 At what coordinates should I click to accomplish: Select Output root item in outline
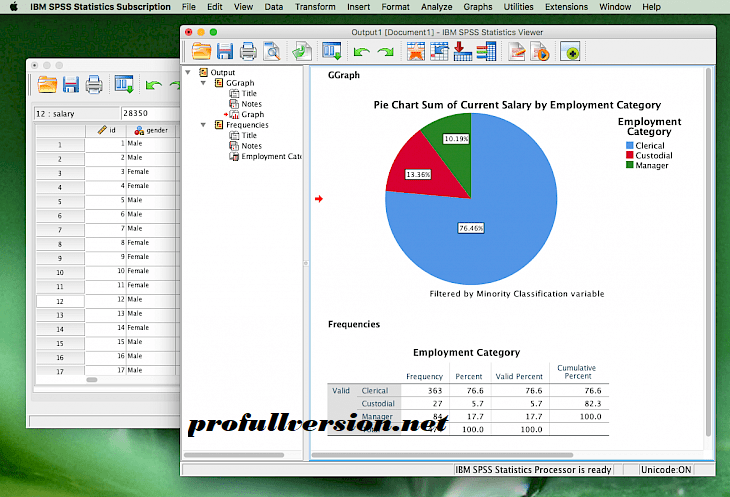[x=223, y=73]
